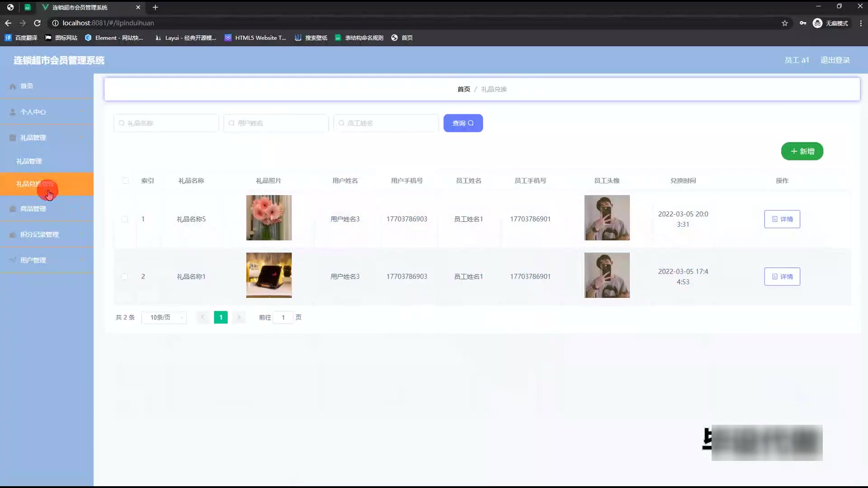Click the 用户管理 sidebar icon
The width and height of the screenshot is (868, 488).
[13, 260]
